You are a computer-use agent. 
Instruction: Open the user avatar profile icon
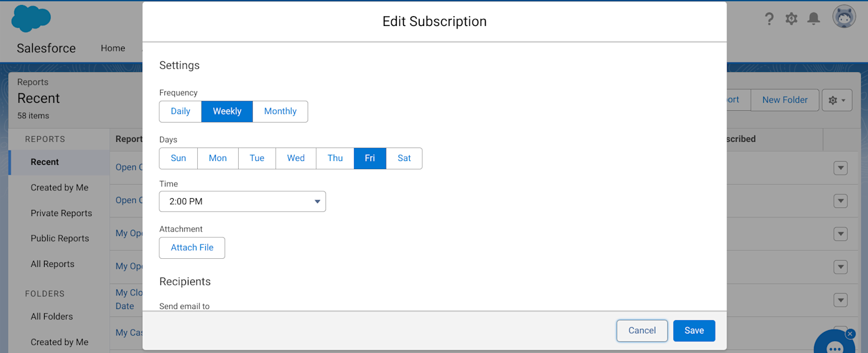click(844, 17)
